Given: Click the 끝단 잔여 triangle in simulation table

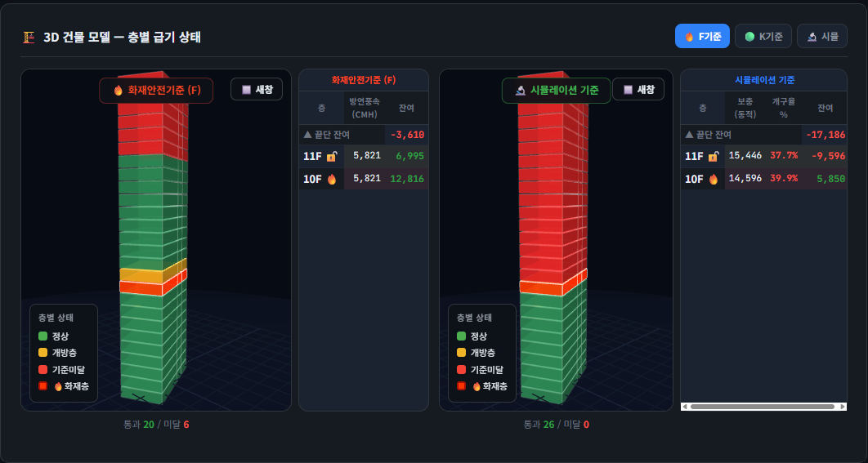Looking at the screenshot, I should [x=689, y=135].
